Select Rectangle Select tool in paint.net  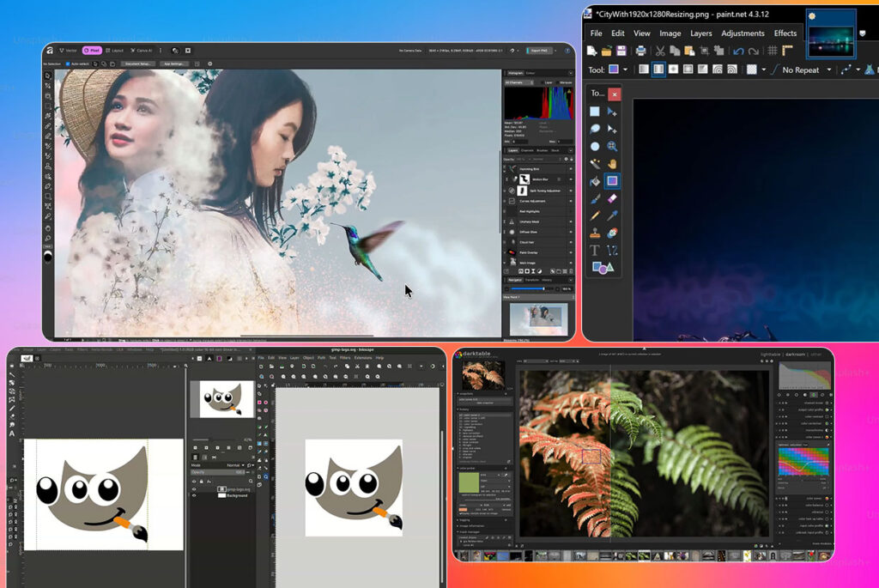(x=595, y=112)
